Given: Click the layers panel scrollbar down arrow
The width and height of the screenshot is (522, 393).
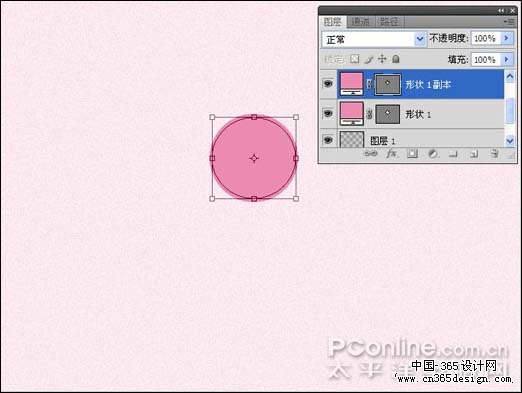Looking at the screenshot, I should (x=510, y=140).
